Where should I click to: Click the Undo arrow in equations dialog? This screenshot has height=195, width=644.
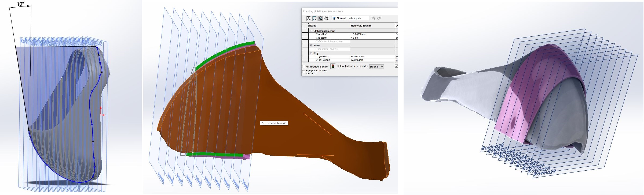coord(374,18)
